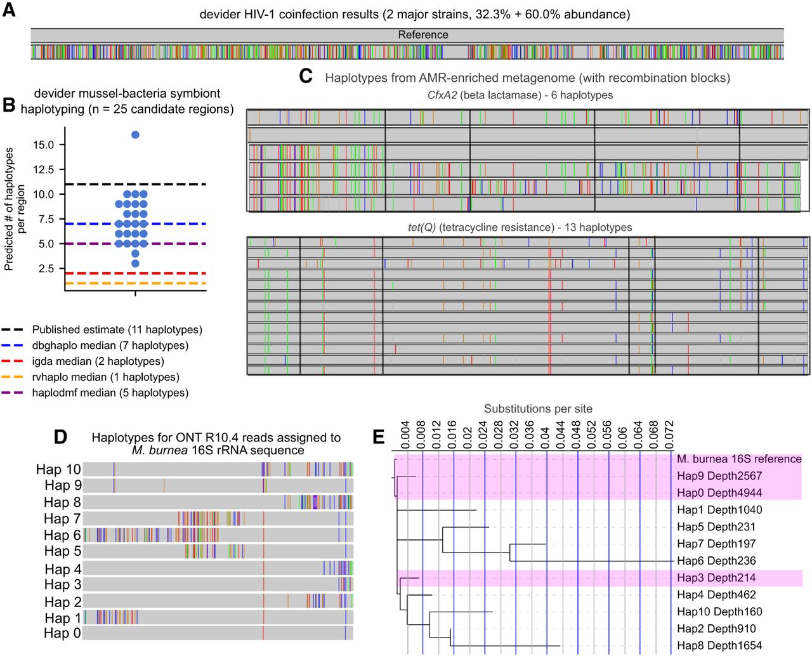Click the 0.072 axis tick label
This screenshot has height=656, width=812.
click(x=669, y=434)
